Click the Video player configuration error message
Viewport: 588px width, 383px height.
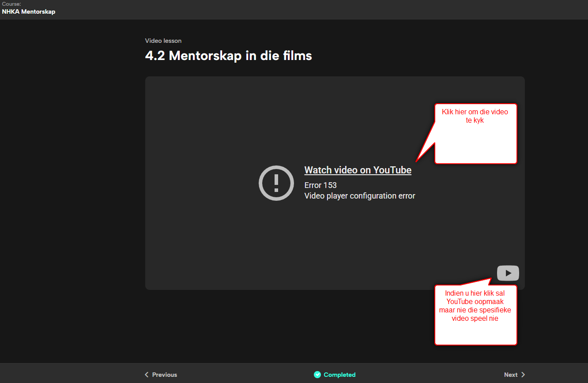360,196
